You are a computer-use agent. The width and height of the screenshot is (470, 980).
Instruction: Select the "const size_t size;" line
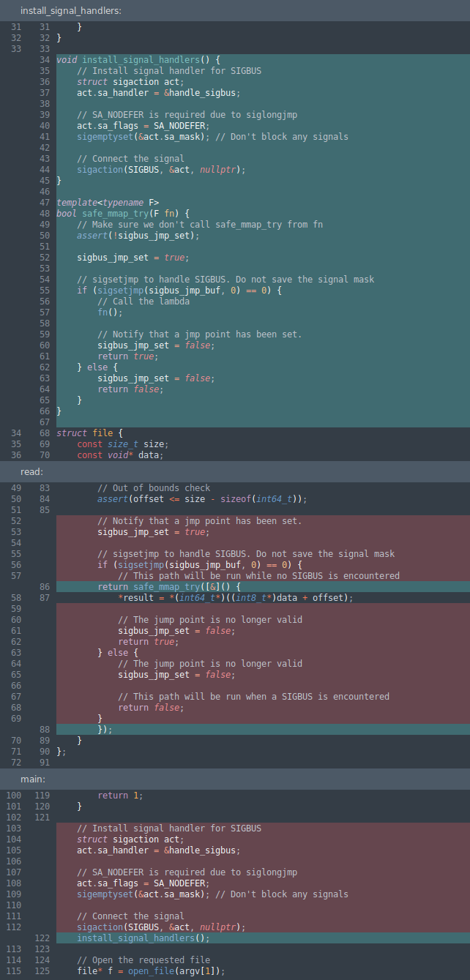click(122, 444)
